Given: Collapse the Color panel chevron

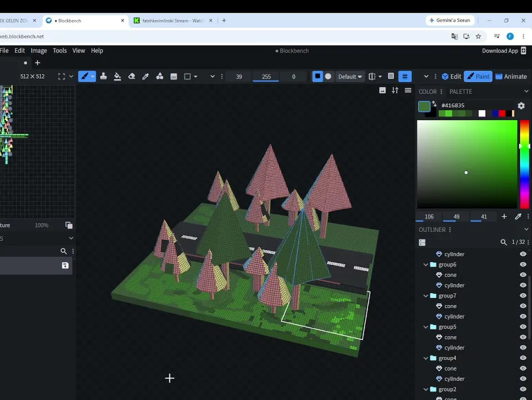Looking at the screenshot, I should point(526,91).
